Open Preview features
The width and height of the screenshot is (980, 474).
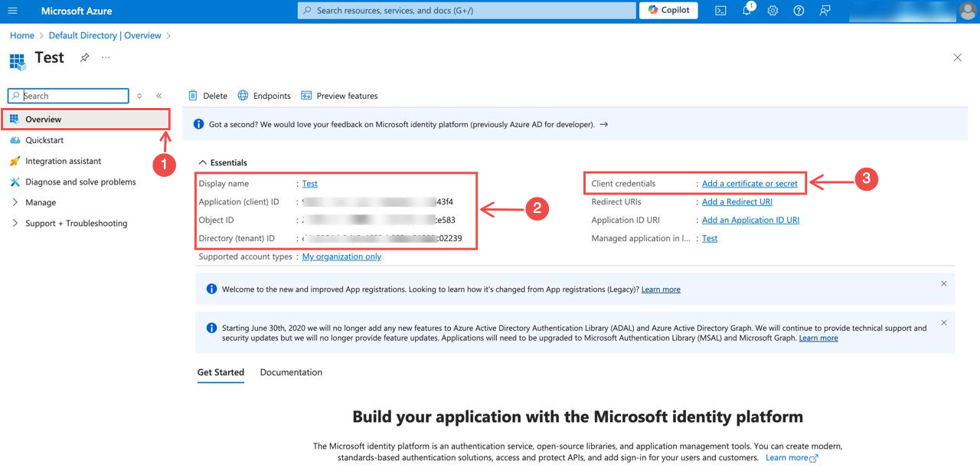339,95
